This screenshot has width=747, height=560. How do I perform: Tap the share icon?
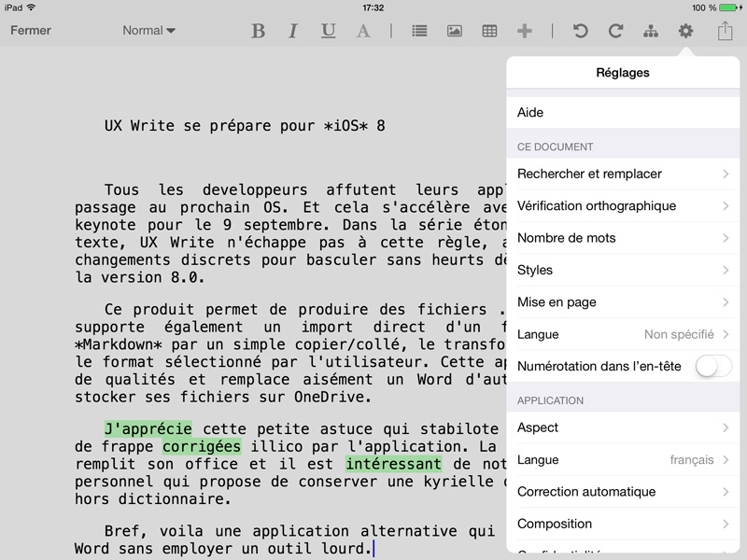pyautogui.click(x=725, y=31)
